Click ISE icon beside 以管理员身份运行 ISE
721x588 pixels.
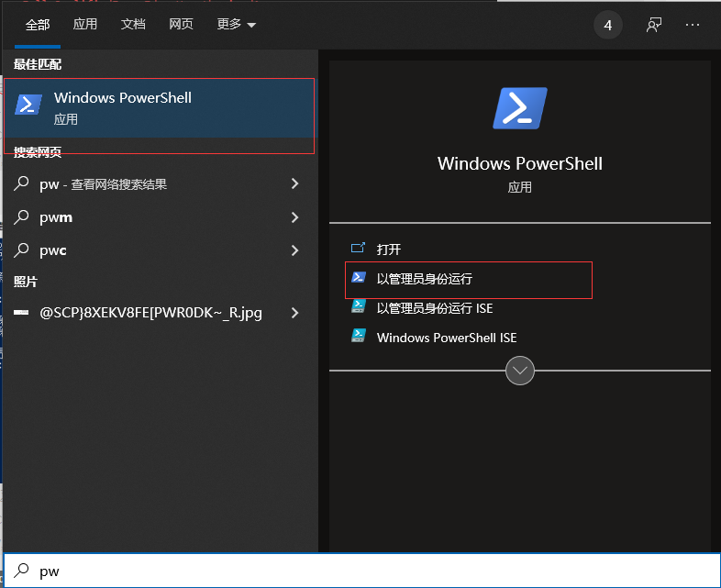359,306
